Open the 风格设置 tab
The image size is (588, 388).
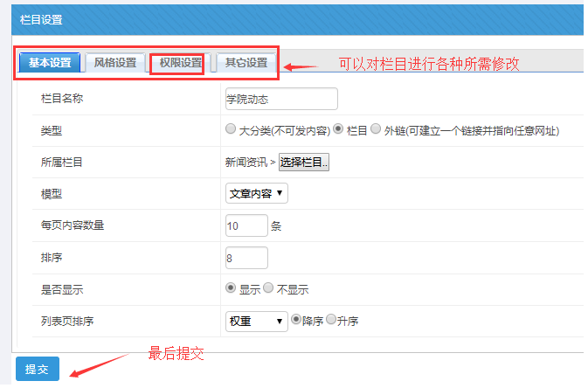(x=115, y=63)
